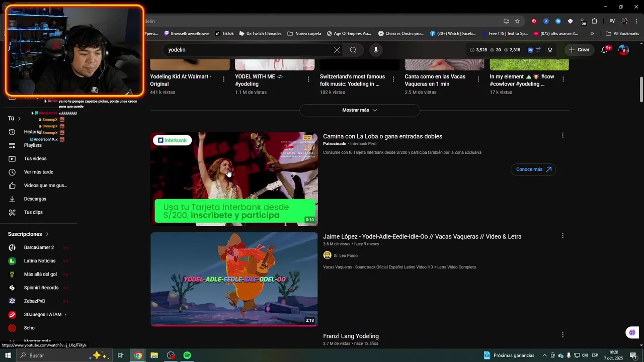Open the Da Twitch Charades bookmark

(x=260, y=34)
